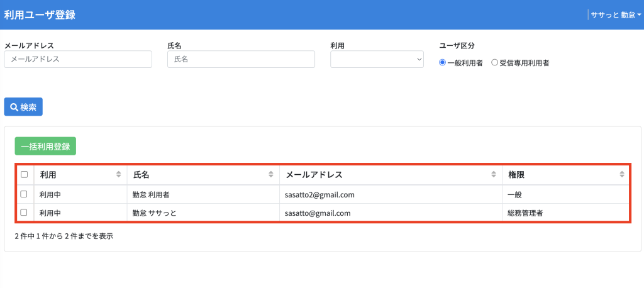Click the 一括利用登録 button

point(45,146)
